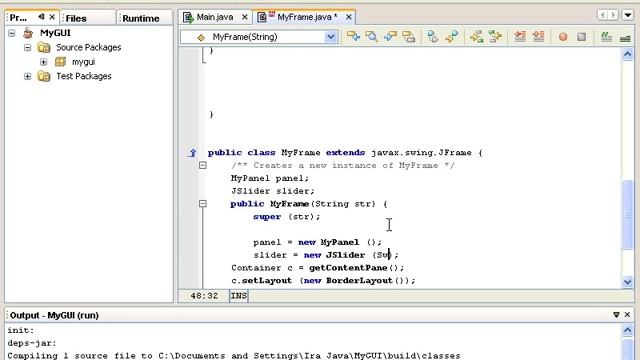Close the Projects panel tab
Screen dimensions: 640x360
[52, 17]
